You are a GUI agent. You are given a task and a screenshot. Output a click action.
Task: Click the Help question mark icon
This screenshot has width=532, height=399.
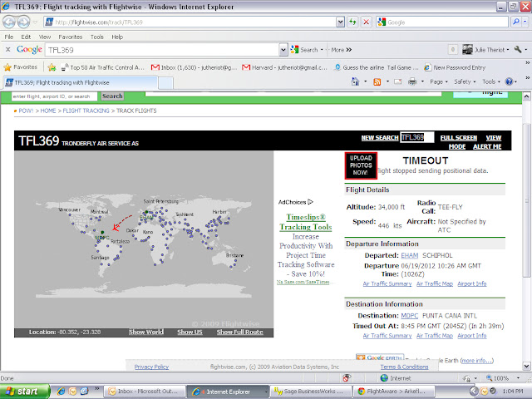tap(509, 81)
